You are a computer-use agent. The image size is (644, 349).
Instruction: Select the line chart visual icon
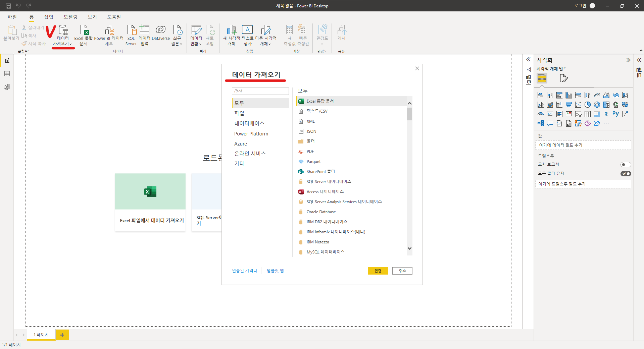[x=597, y=95]
